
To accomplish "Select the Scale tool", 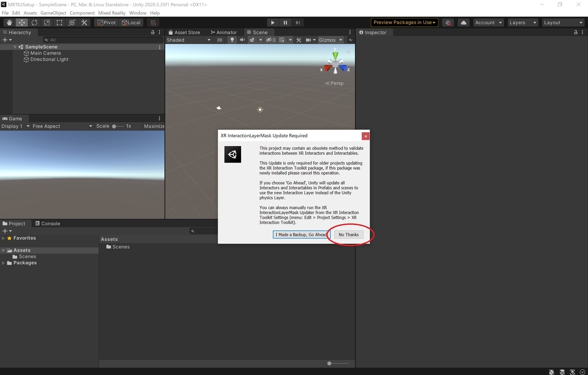I will point(47,23).
